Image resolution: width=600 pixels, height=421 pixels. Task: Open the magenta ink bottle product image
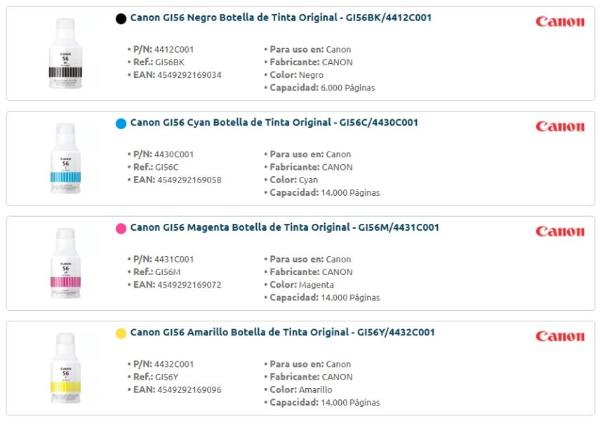pyautogui.click(x=65, y=264)
